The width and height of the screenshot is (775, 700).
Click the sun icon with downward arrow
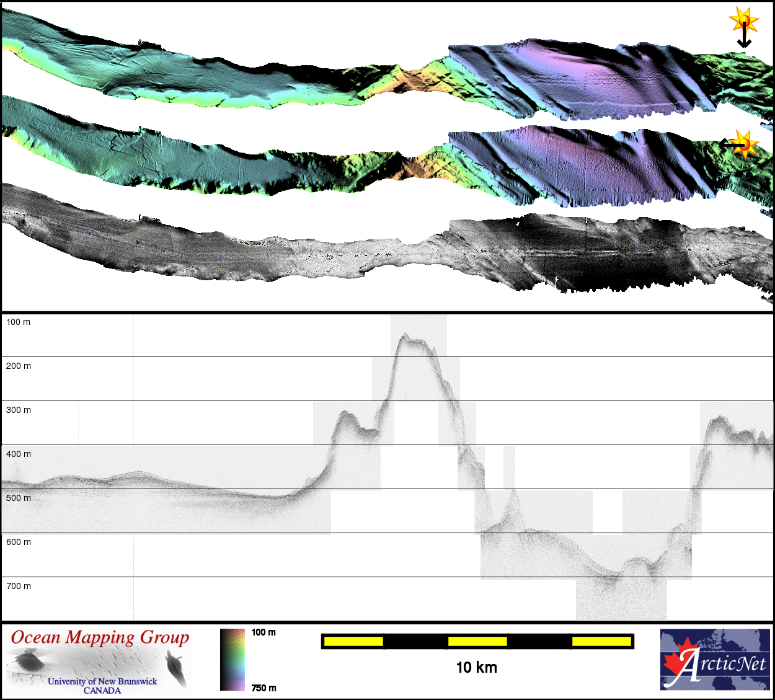click(743, 24)
